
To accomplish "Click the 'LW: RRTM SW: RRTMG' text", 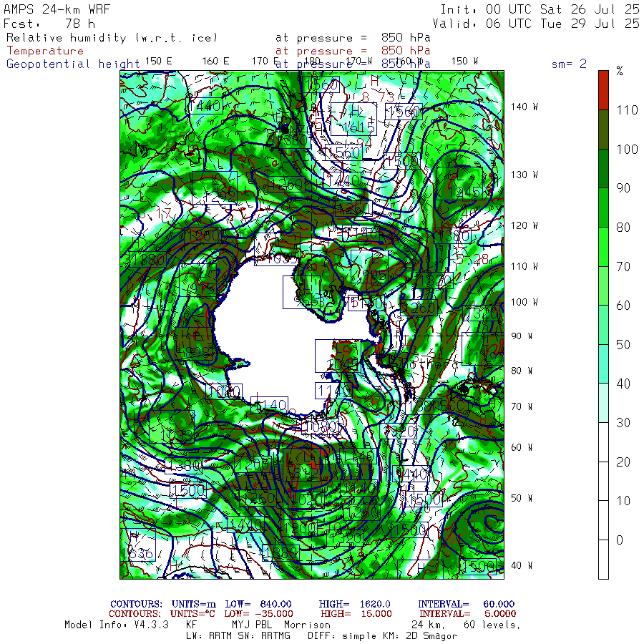I will click(238, 636).
